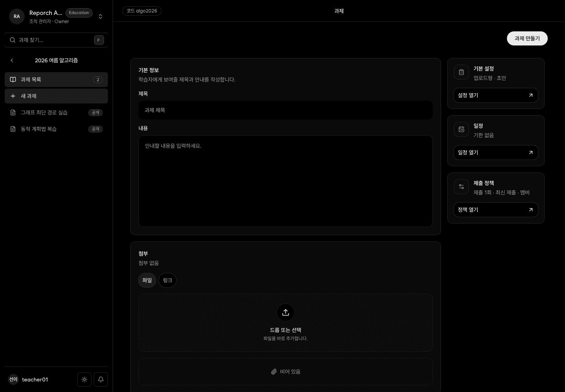Switch to the 파일 attachment tab
The image size is (565, 392).
point(147,280)
